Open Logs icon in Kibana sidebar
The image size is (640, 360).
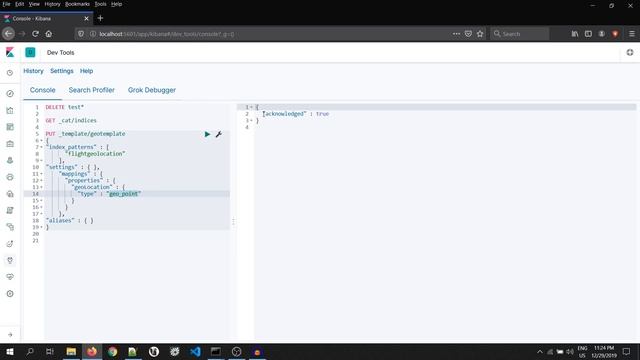tap(10, 210)
